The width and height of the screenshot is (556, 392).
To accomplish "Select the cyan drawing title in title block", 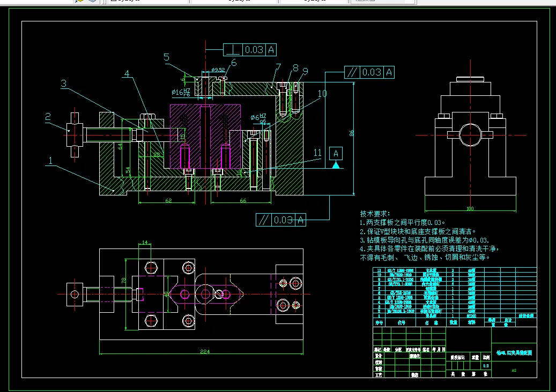I will pos(514,353).
